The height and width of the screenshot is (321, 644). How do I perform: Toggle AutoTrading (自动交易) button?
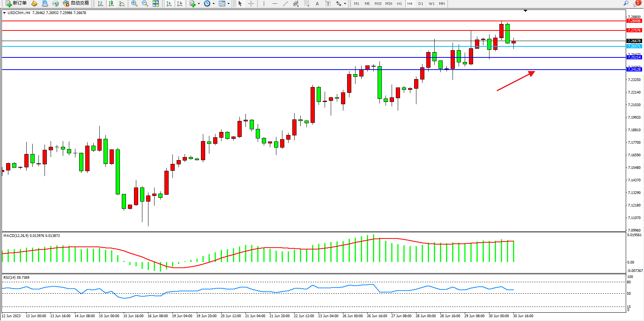pyautogui.click(x=76, y=3)
